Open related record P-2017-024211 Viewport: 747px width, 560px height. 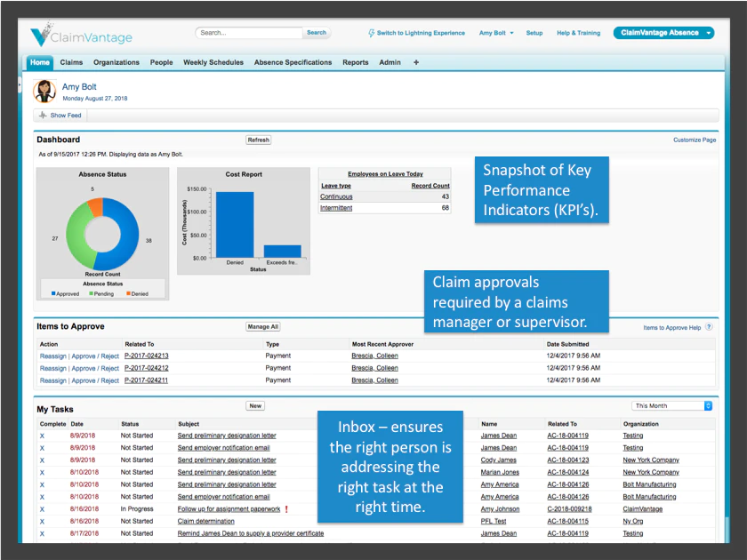click(x=146, y=380)
